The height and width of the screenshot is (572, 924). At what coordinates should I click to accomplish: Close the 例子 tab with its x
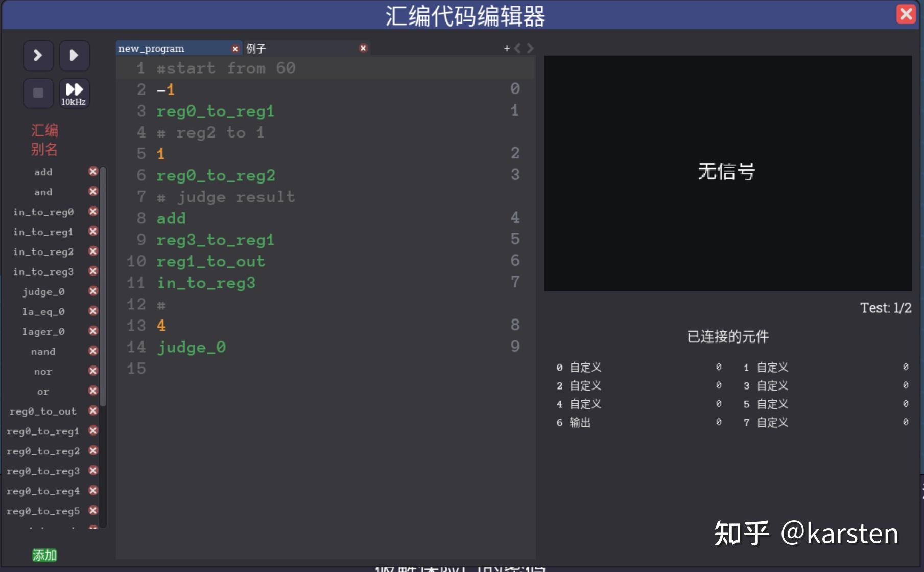click(363, 48)
